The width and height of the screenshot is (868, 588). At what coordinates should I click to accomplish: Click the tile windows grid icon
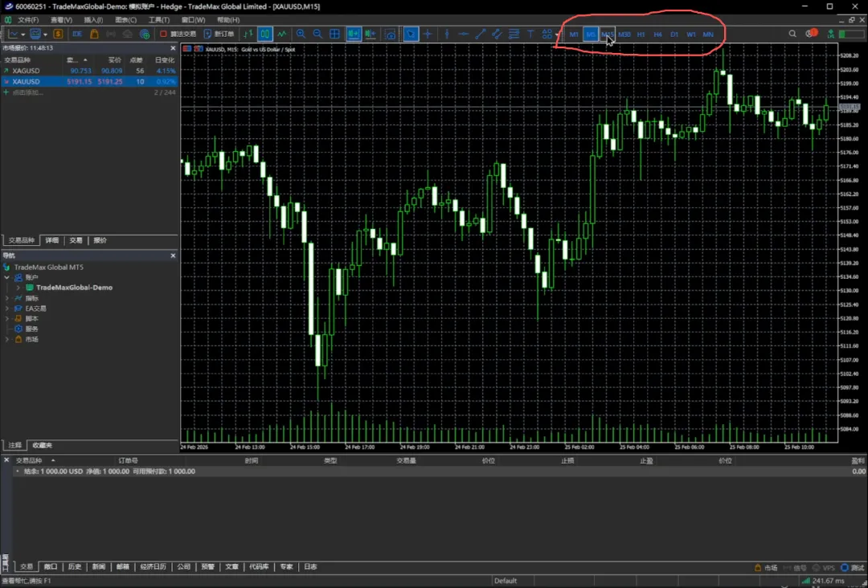(x=334, y=34)
